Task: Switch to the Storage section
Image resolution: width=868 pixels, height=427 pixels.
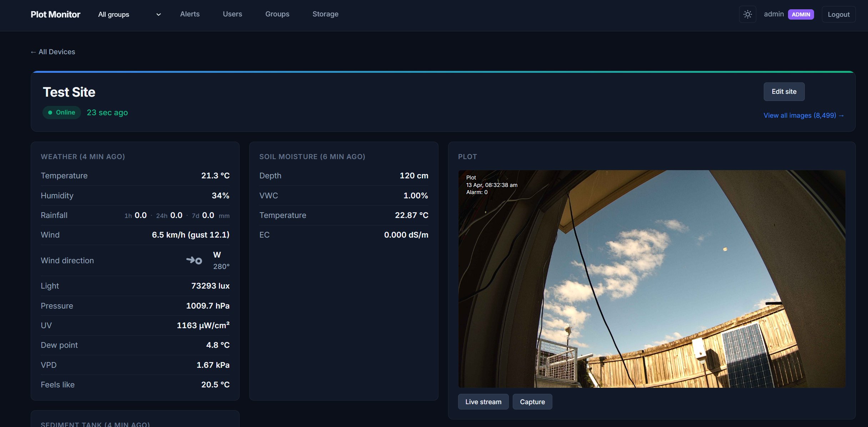Action: (x=325, y=14)
